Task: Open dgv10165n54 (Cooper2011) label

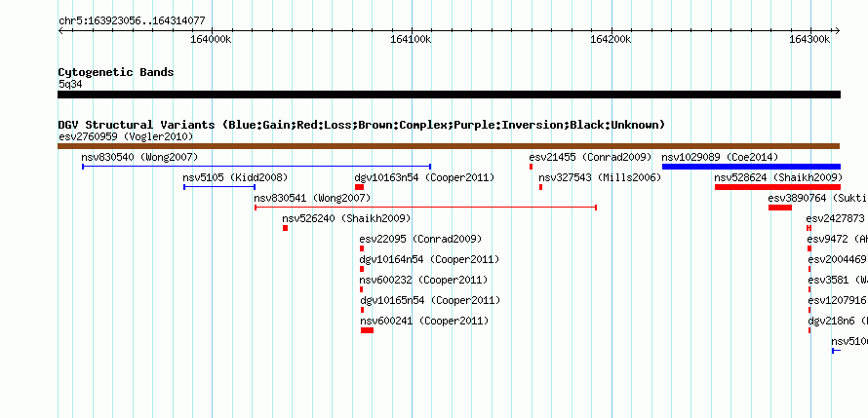Action: click(430, 300)
